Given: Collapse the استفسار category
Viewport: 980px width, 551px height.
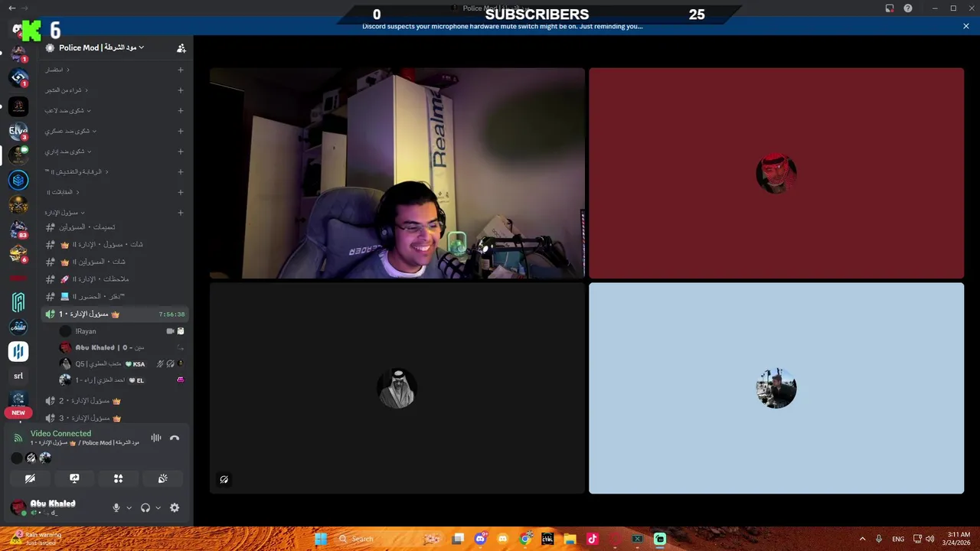Looking at the screenshot, I should tap(57, 70).
